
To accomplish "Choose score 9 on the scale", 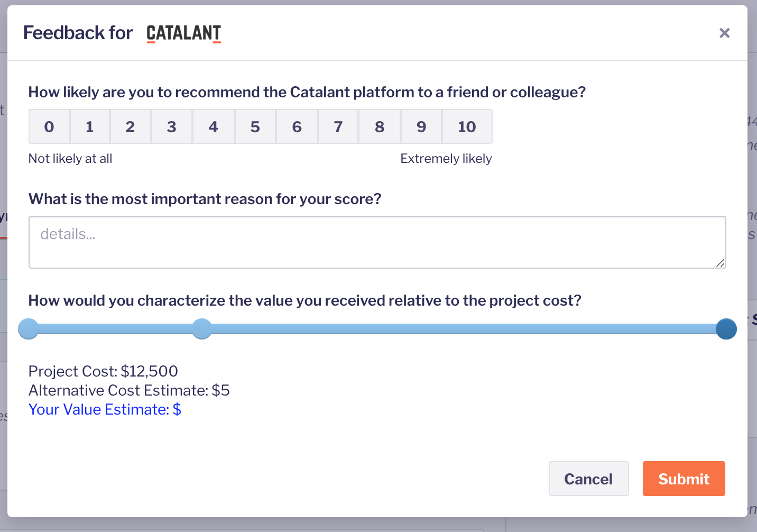I will [x=421, y=126].
